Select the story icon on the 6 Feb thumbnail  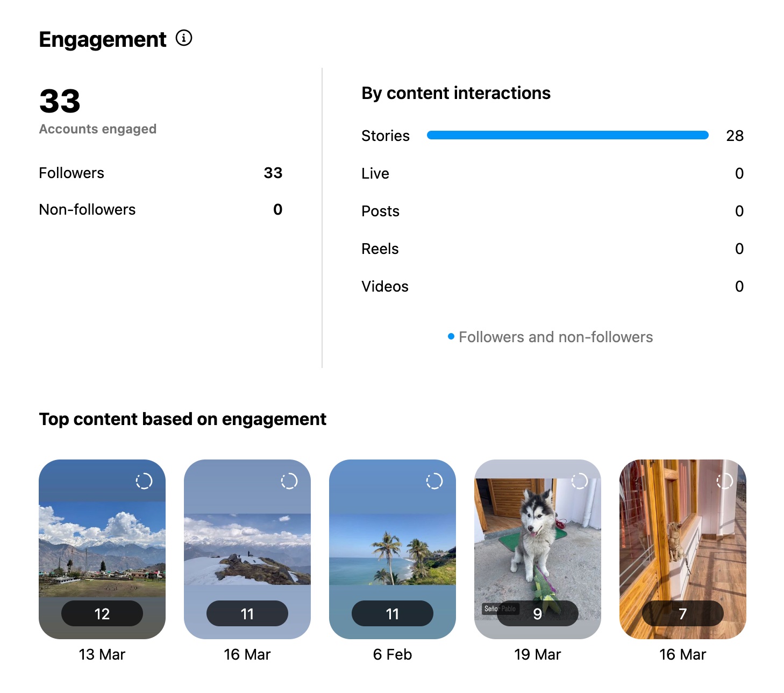[434, 480]
